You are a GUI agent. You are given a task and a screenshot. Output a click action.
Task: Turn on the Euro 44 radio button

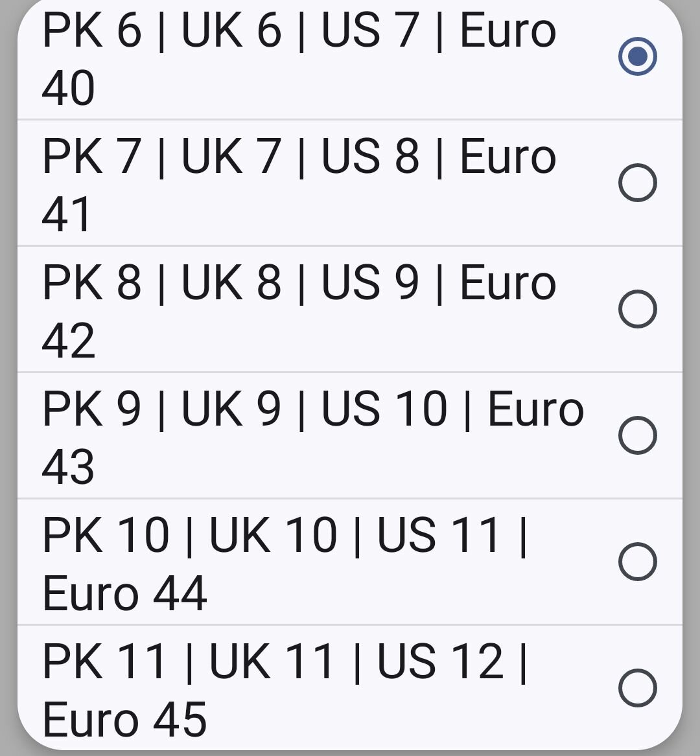coord(637,561)
